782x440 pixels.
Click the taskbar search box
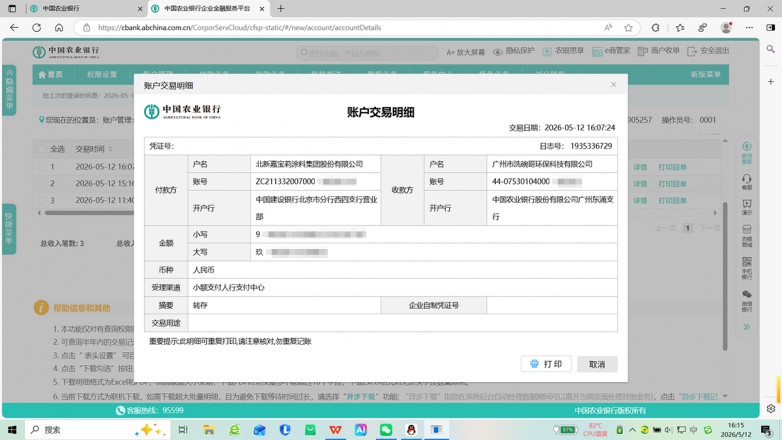[x=97, y=430]
